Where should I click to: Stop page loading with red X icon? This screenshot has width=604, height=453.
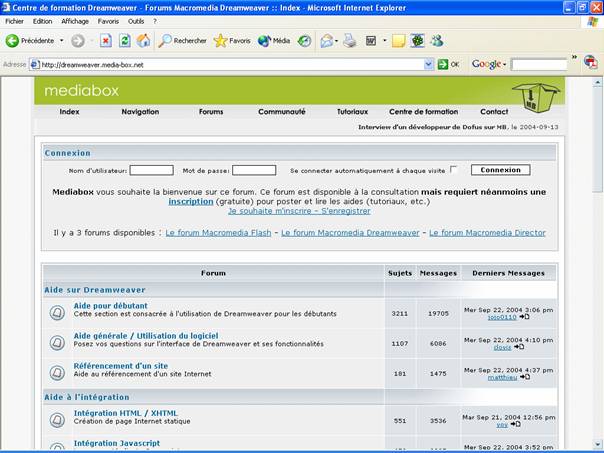pos(106,41)
